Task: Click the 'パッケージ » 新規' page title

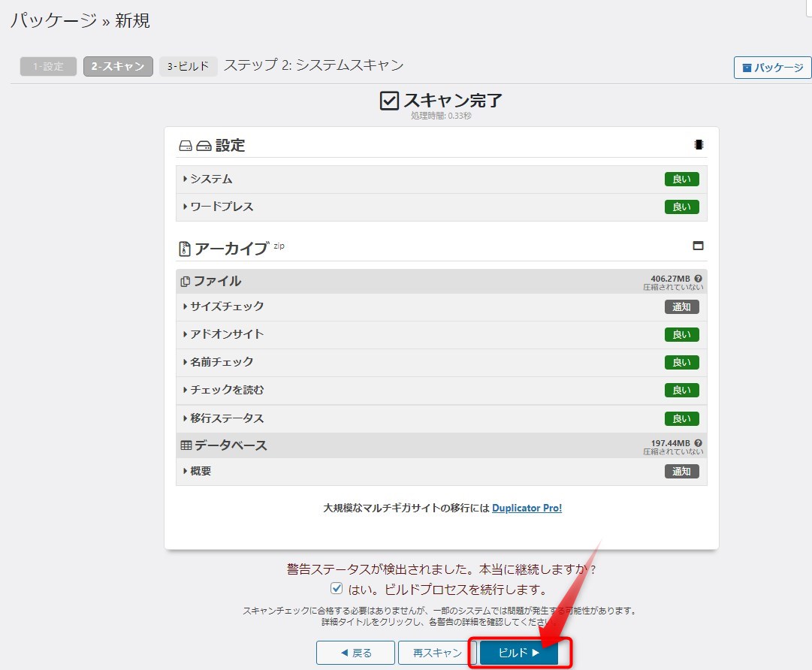Action: pyautogui.click(x=80, y=20)
